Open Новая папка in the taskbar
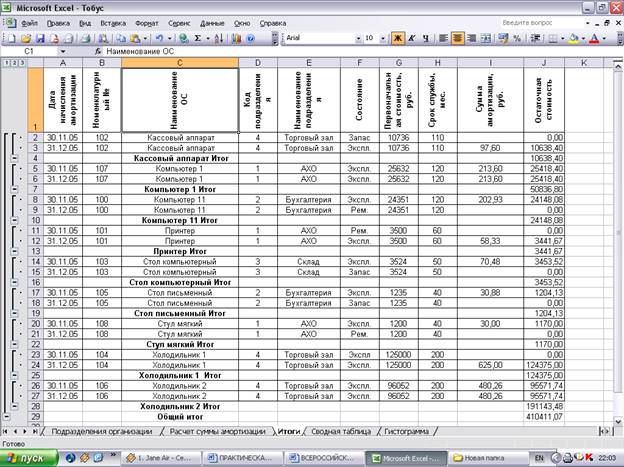The image size is (624, 467). pos(476,458)
